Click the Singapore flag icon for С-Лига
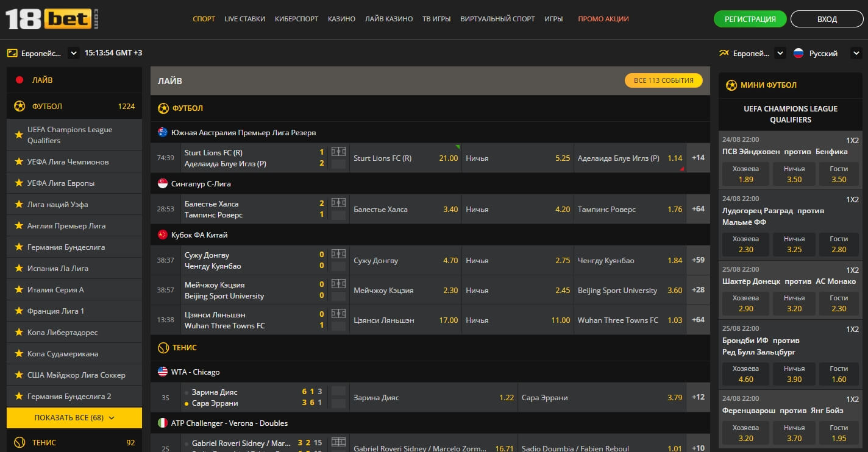Image resolution: width=868 pixels, height=452 pixels. (x=163, y=183)
